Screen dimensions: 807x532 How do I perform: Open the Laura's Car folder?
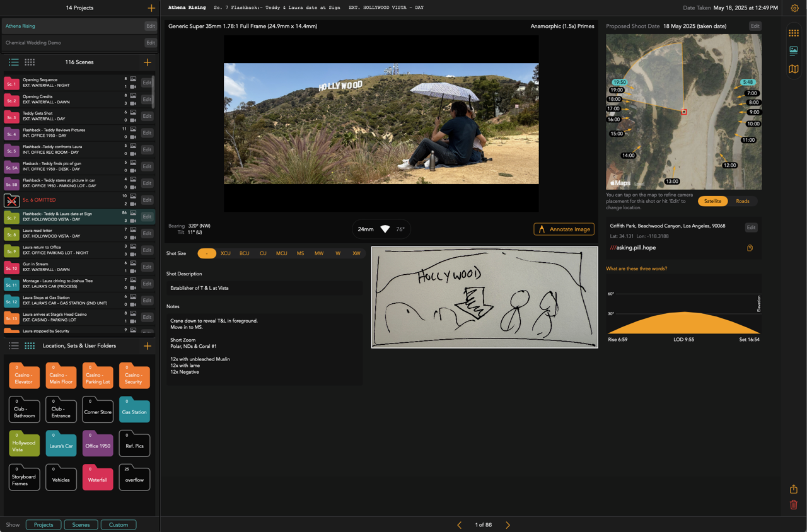tap(61, 444)
